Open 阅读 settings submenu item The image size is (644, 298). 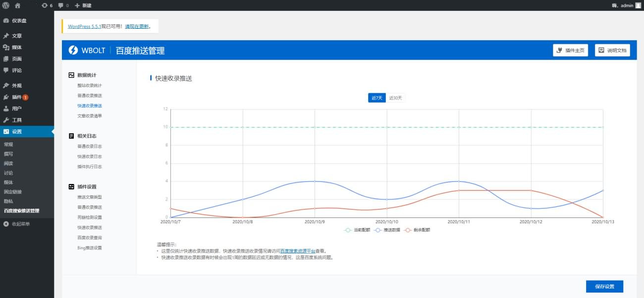point(8,163)
